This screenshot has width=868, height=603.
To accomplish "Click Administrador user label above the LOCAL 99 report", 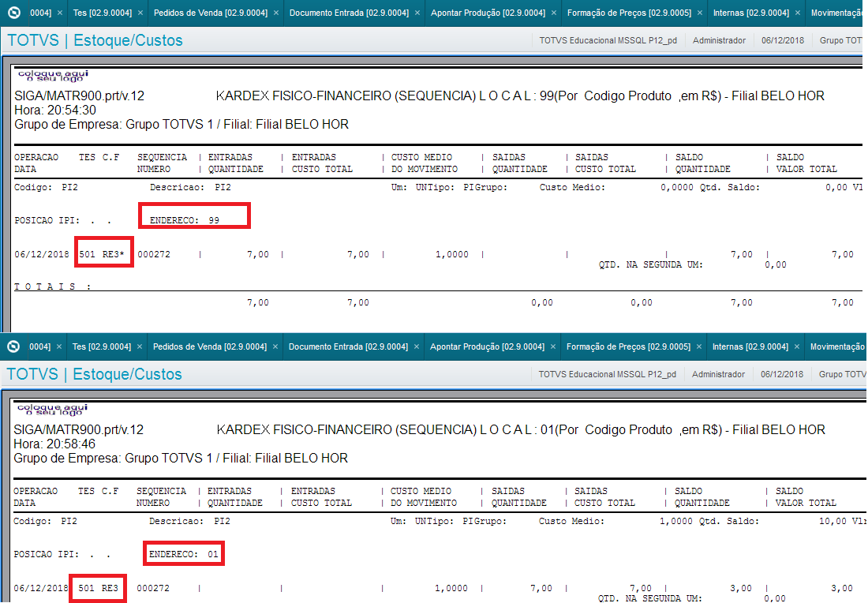I will [x=719, y=40].
